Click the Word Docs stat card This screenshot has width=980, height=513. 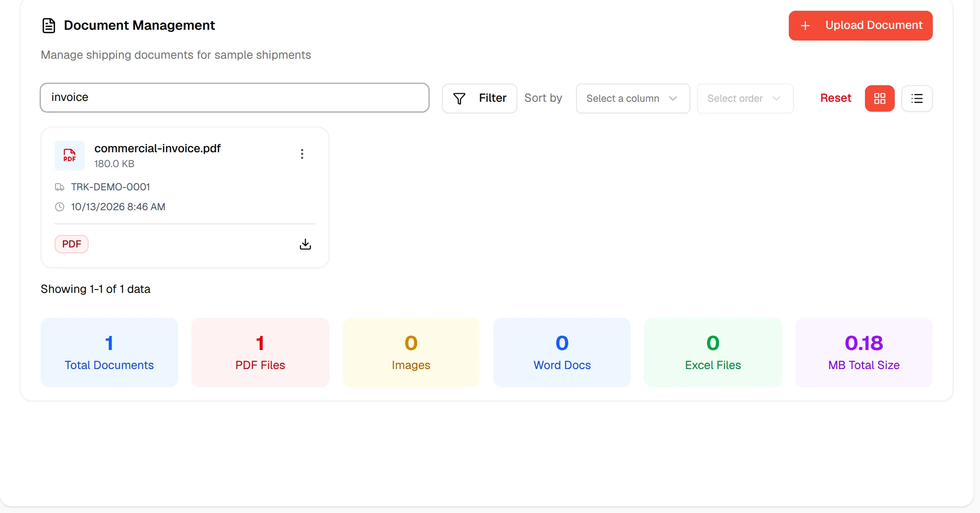coord(562,352)
